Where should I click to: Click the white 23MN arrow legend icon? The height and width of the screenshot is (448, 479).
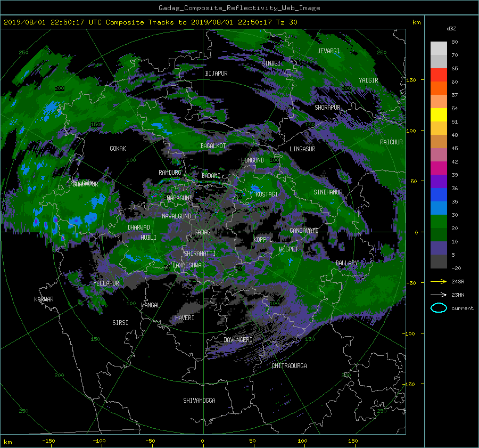pos(439,295)
